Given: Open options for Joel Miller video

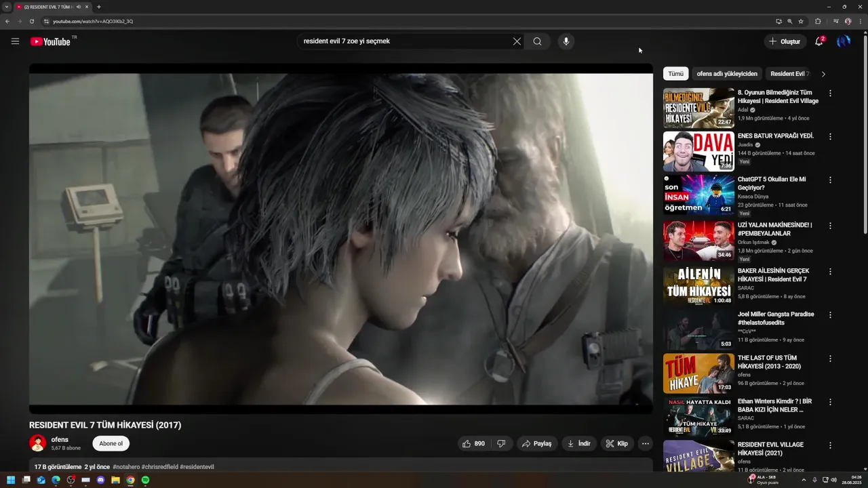Looking at the screenshot, I should [x=830, y=315].
